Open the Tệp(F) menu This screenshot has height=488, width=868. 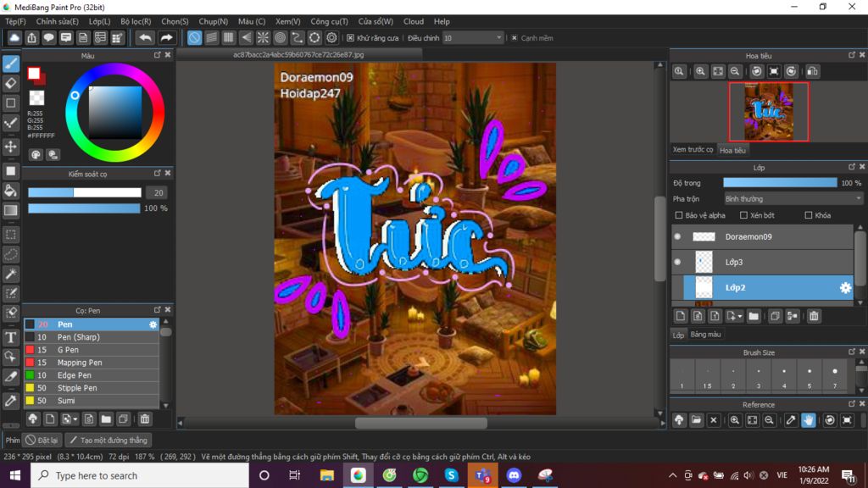click(15, 21)
